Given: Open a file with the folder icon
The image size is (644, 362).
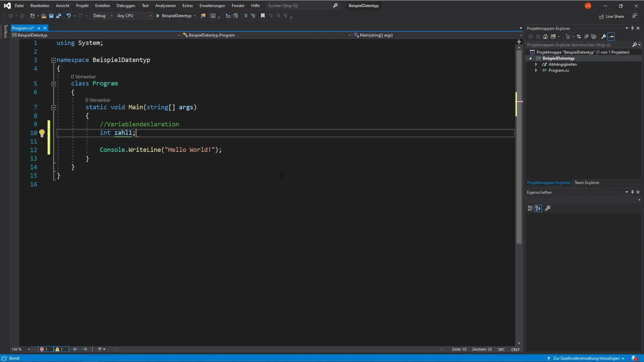Looking at the screenshot, I should (x=44, y=16).
